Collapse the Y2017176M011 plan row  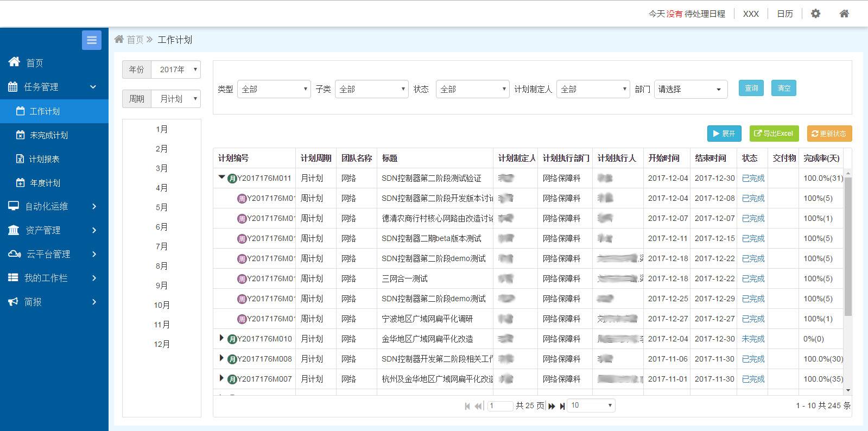[221, 177]
